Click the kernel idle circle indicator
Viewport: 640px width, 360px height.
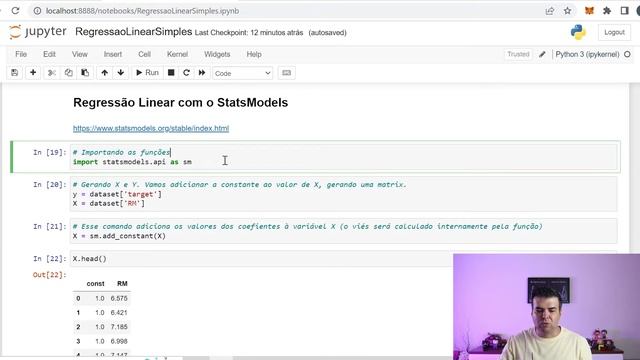coord(627,54)
